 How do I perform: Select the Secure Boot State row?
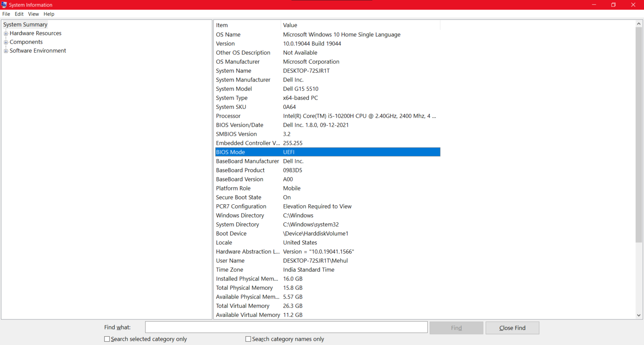click(x=328, y=198)
